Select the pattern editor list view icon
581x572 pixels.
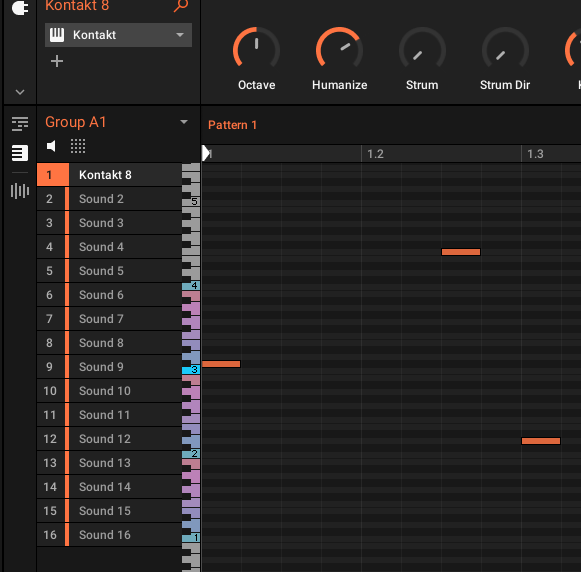20,153
